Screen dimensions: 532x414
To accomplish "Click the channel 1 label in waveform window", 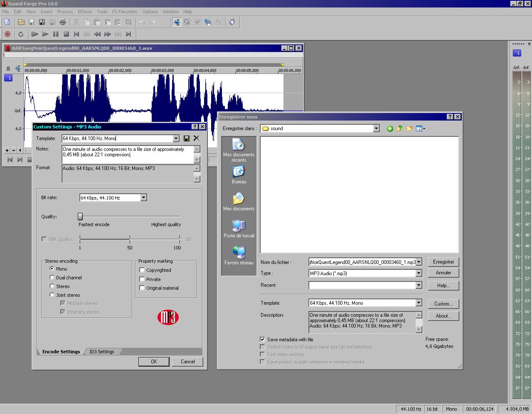I will (9, 78).
